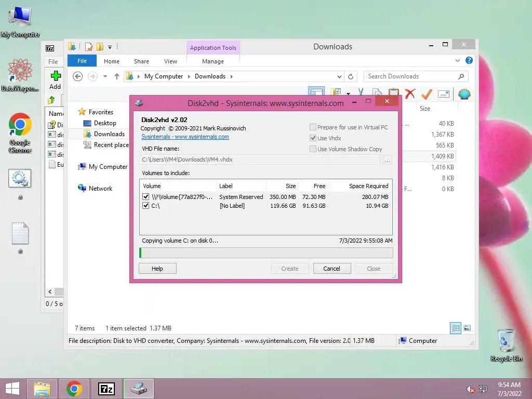Click the VHD File name field

(260, 159)
